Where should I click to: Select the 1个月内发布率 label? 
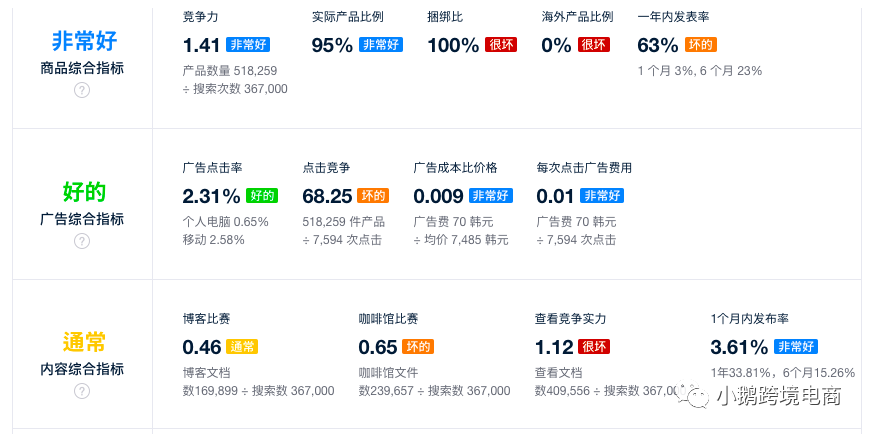click(750, 319)
